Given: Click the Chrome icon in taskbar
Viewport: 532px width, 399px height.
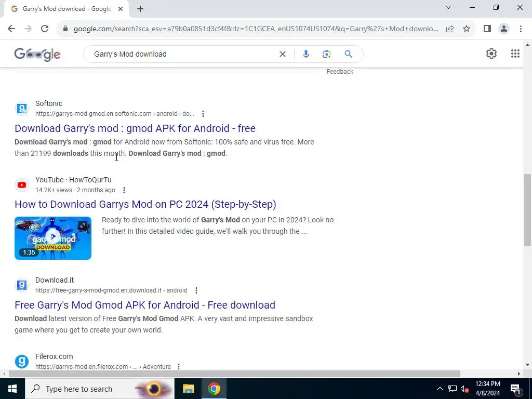Looking at the screenshot, I should click(214, 389).
